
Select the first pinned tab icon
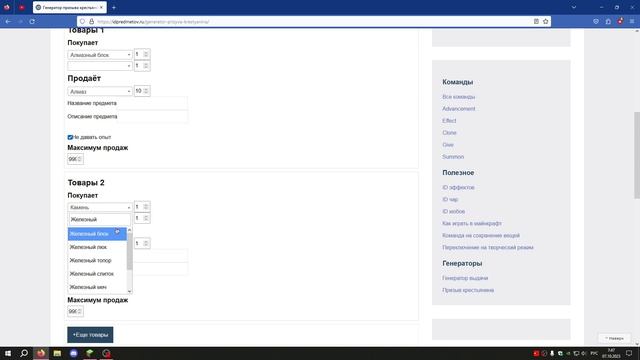(x=7, y=7)
